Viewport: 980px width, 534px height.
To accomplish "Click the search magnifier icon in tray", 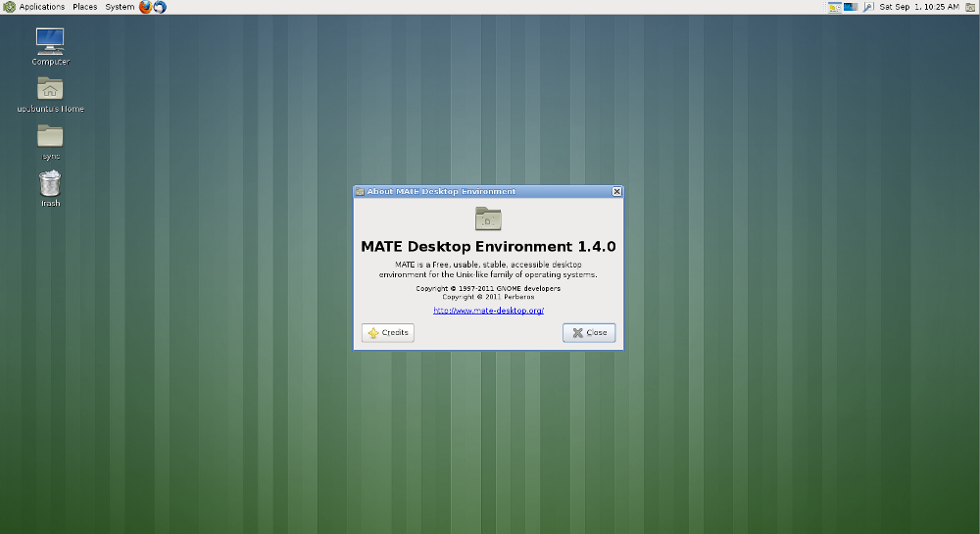I will [868, 7].
